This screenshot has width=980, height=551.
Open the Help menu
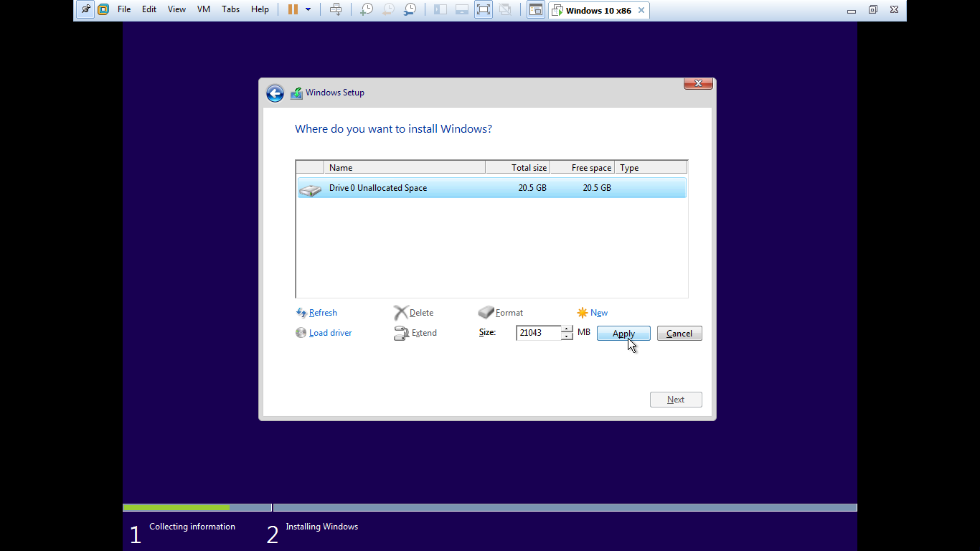[260, 9]
